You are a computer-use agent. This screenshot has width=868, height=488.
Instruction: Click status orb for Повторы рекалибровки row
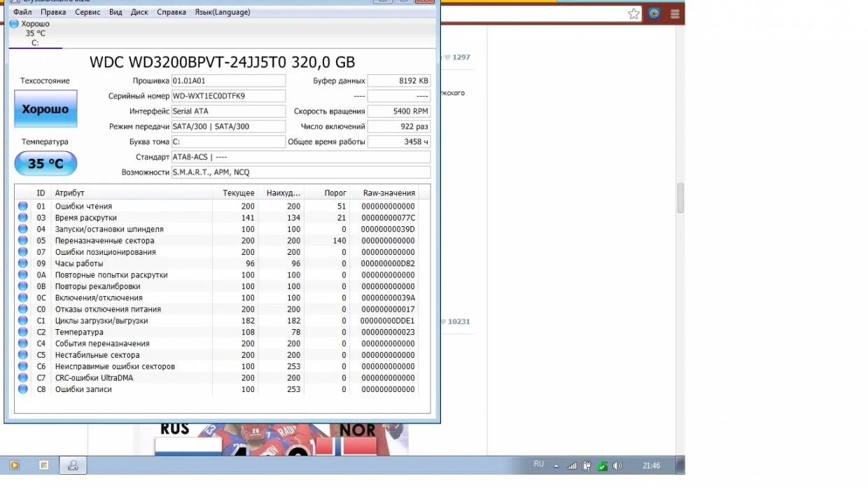click(23, 286)
